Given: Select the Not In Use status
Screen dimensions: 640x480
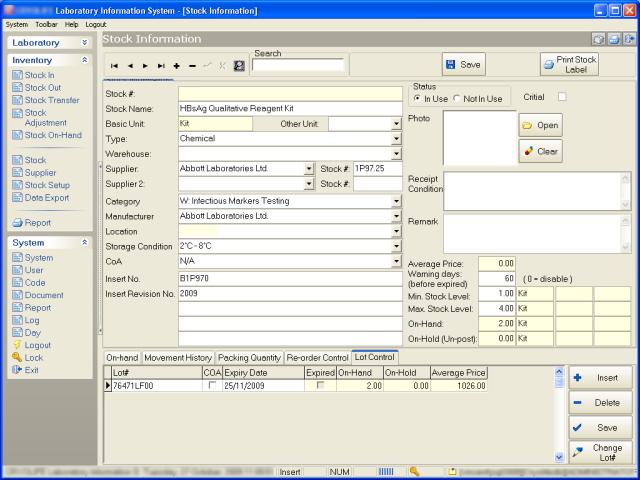Looking at the screenshot, I should (x=456, y=98).
